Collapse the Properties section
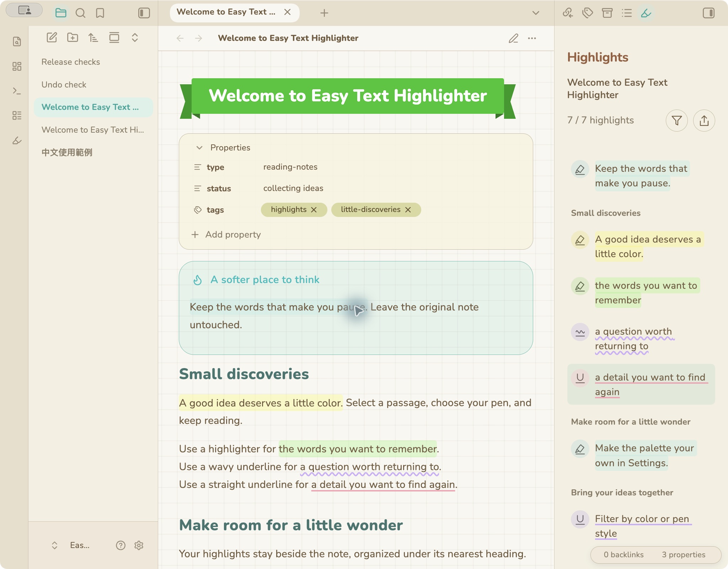 pyautogui.click(x=199, y=148)
